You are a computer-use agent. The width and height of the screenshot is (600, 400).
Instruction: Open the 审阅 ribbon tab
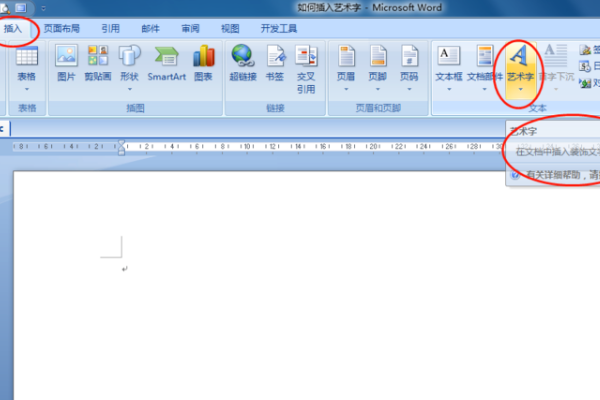190,29
